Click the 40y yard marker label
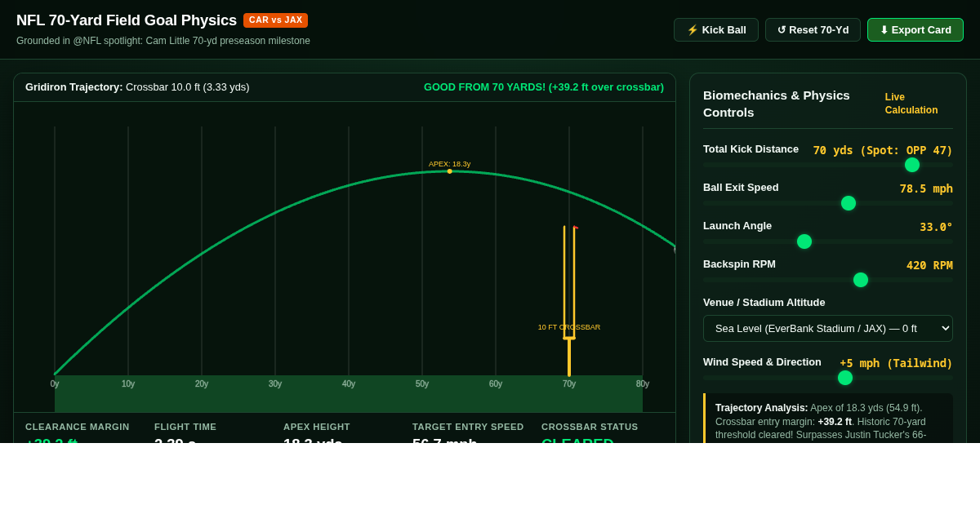The height and width of the screenshot is (514, 980). coord(349,383)
